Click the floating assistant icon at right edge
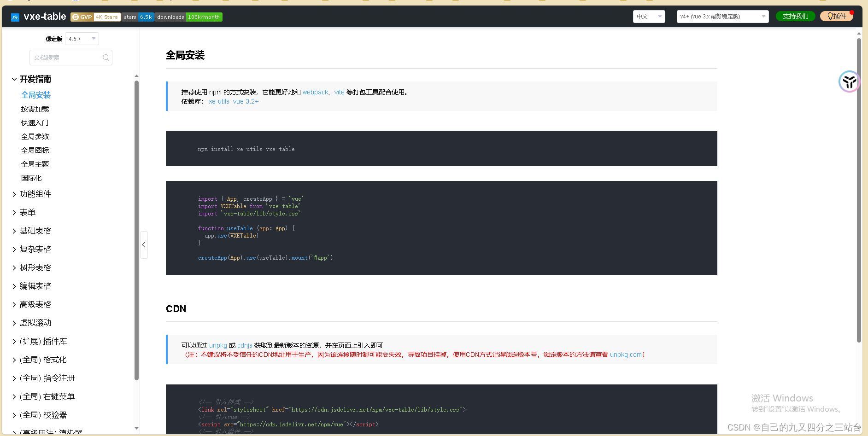 pyautogui.click(x=849, y=82)
